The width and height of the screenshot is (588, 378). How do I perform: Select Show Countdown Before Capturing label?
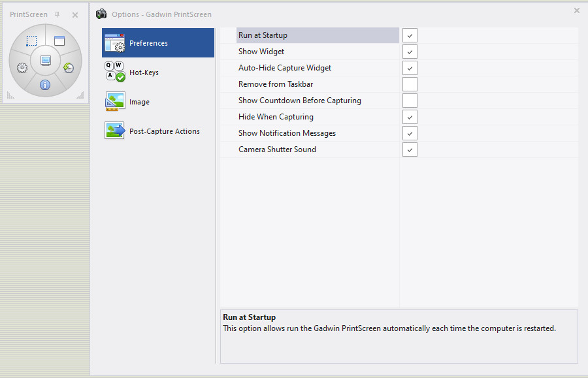click(300, 101)
